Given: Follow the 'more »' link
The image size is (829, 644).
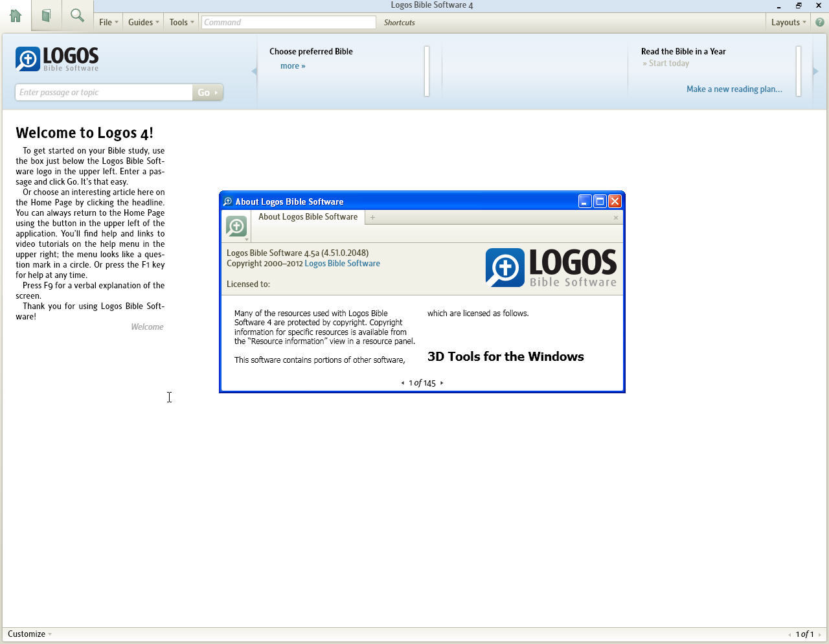Looking at the screenshot, I should pos(293,66).
